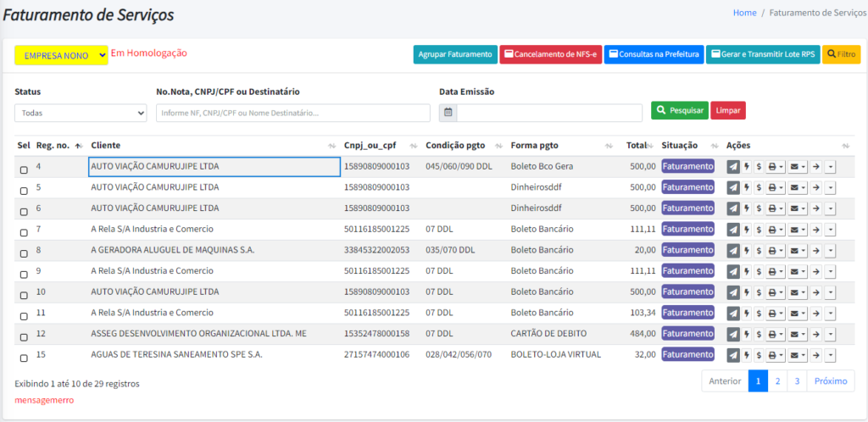Follow the Home breadcrumb link

744,13
